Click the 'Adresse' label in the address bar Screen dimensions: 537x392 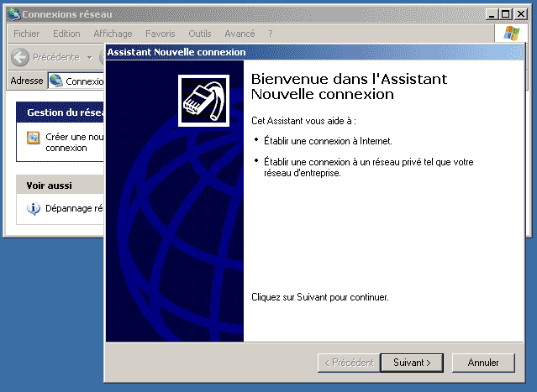tap(27, 81)
